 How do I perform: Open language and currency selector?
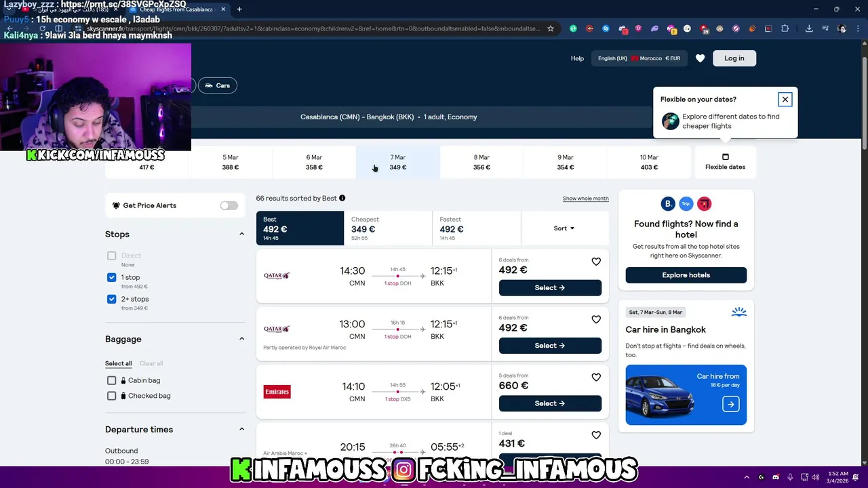coord(639,58)
